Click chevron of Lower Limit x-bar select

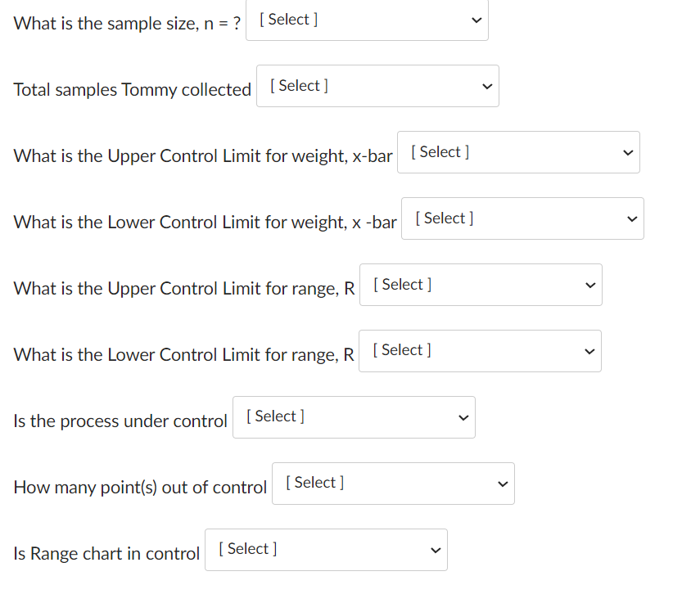pos(631,219)
